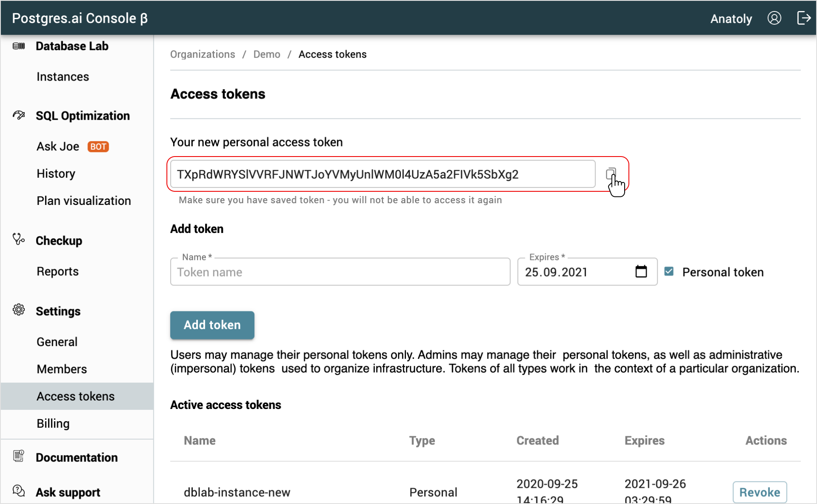
Task: Click the Actions column header
Action: tap(766, 440)
